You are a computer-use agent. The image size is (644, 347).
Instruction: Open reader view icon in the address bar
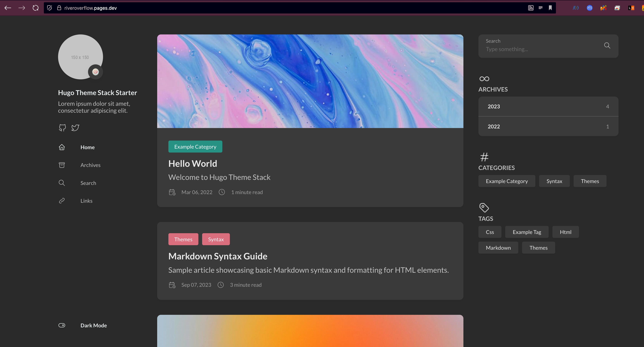[x=540, y=8]
